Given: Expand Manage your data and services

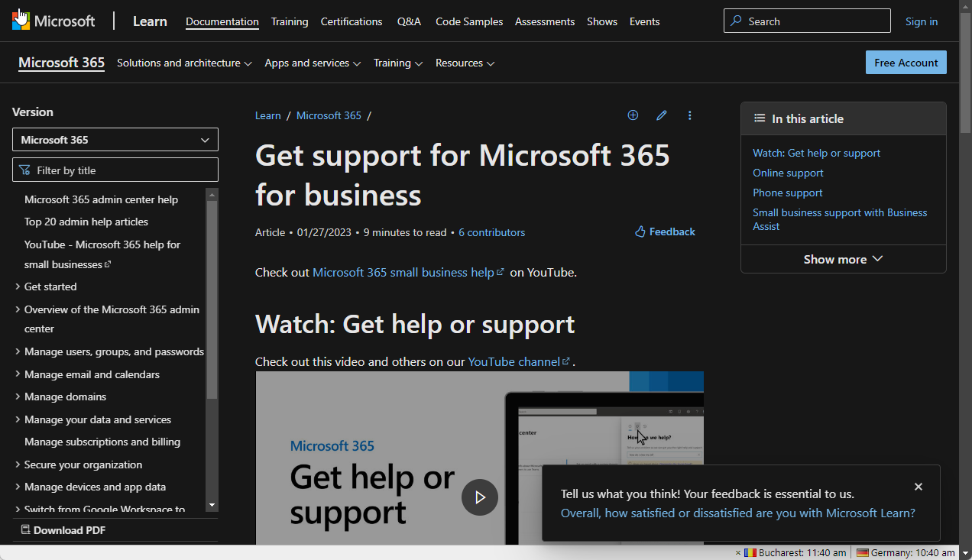Looking at the screenshot, I should [x=18, y=419].
